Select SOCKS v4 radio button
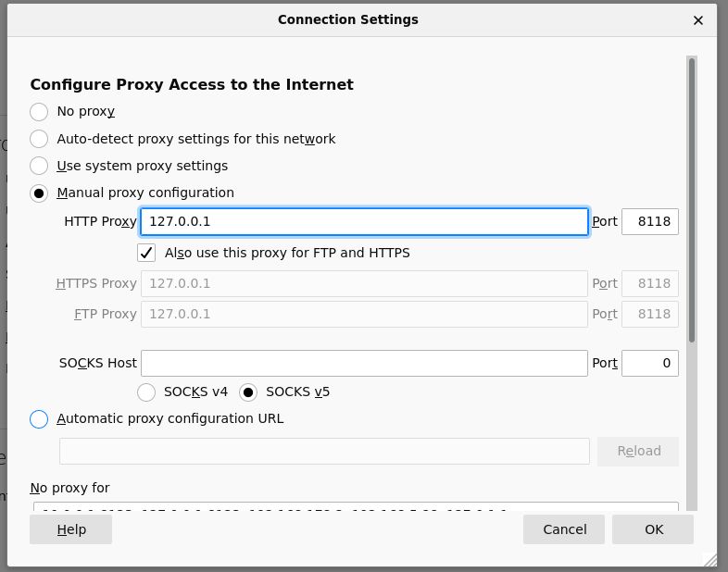Screen dimensions: 728x572 click(146, 392)
